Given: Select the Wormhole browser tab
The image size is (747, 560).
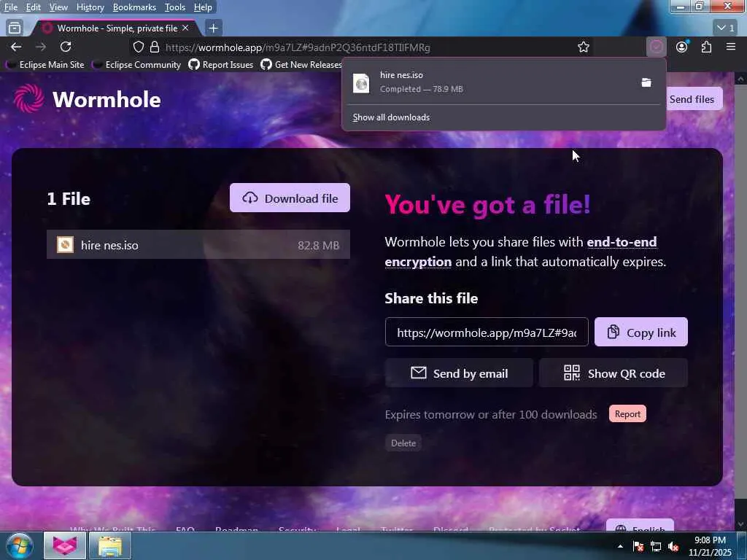Looking at the screenshot, I should pos(116,28).
